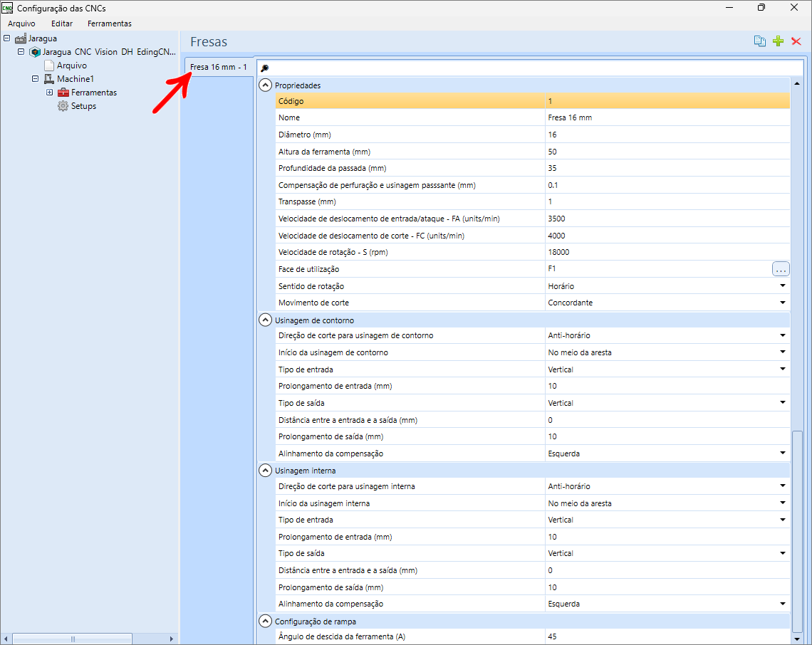This screenshot has height=645, width=812.
Task: Open the Ferramentas menu in menu bar
Action: click(x=109, y=23)
